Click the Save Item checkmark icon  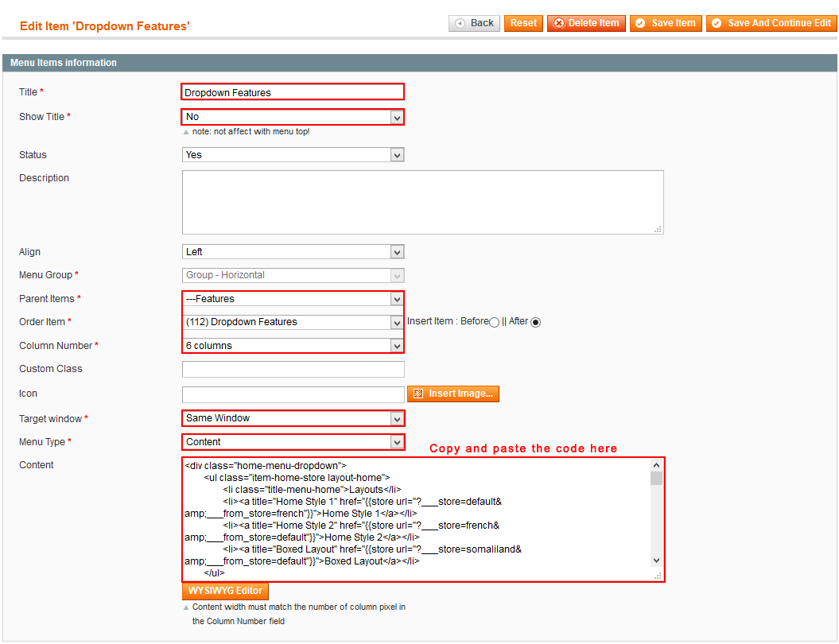[640, 23]
